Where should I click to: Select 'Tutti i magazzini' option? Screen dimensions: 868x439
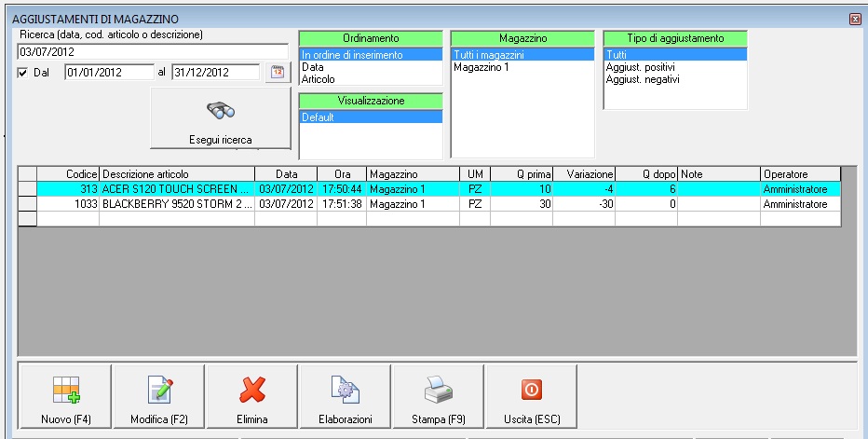(x=522, y=55)
